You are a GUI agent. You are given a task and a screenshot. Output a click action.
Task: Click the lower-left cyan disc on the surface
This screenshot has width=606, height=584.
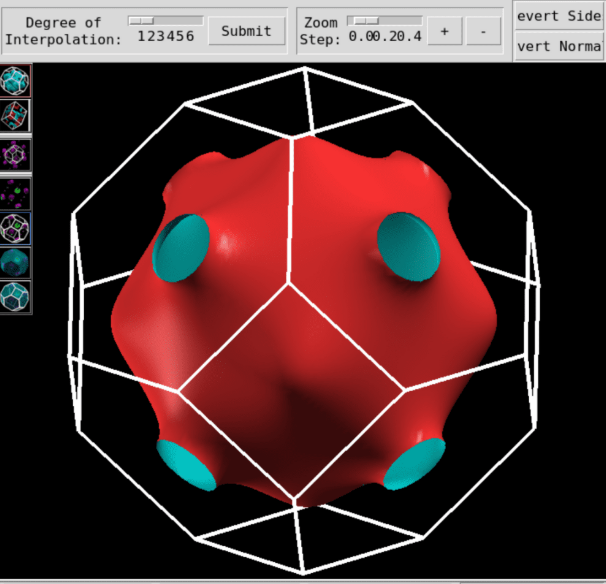pyautogui.click(x=186, y=465)
